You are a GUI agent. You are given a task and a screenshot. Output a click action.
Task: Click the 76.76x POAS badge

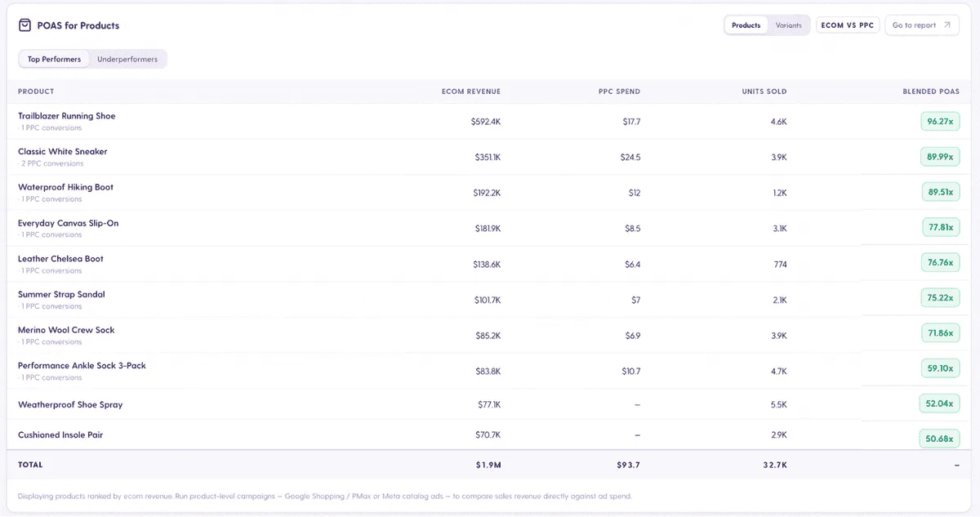(940, 263)
